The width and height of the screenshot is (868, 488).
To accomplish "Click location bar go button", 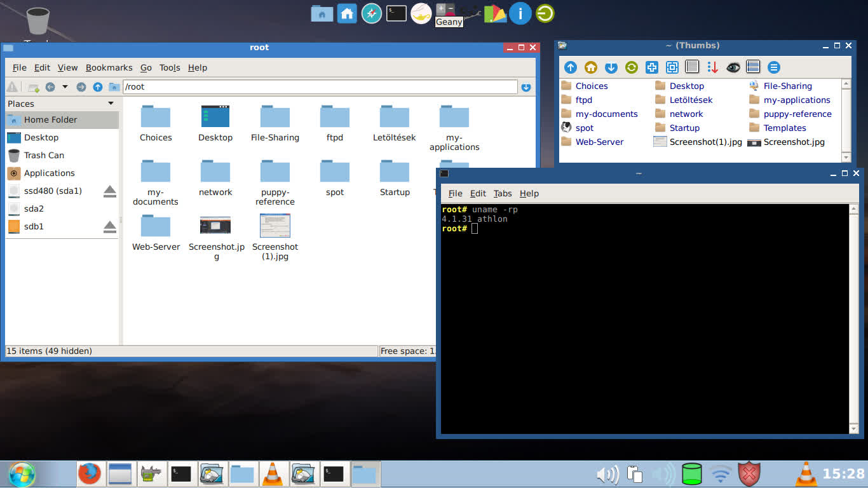I will point(526,87).
